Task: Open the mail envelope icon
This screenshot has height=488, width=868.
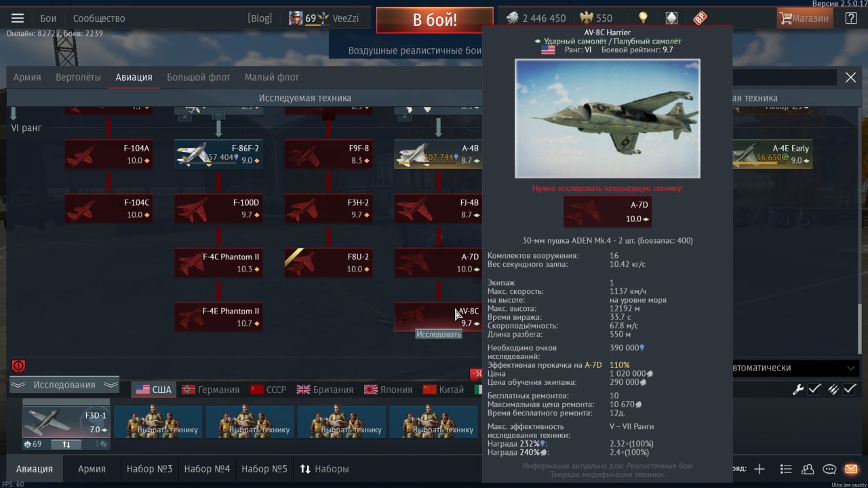Action: coord(851,469)
